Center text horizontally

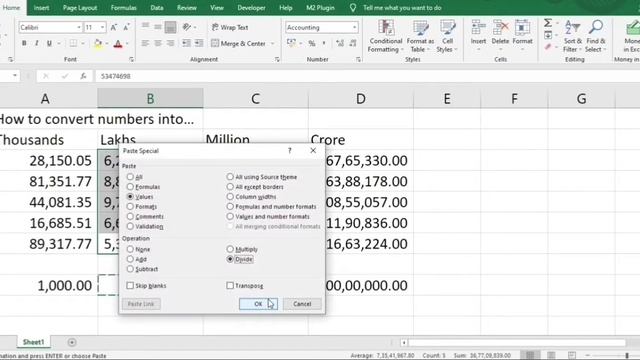click(x=158, y=43)
